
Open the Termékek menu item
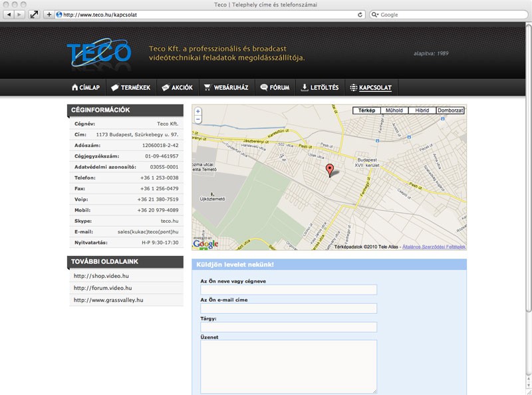pos(130,88)
